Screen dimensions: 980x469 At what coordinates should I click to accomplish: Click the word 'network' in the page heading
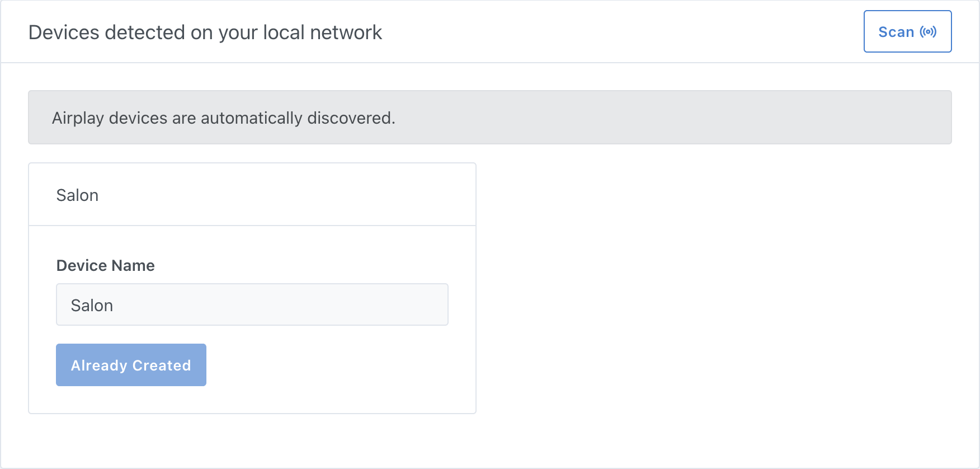[346, 32]
